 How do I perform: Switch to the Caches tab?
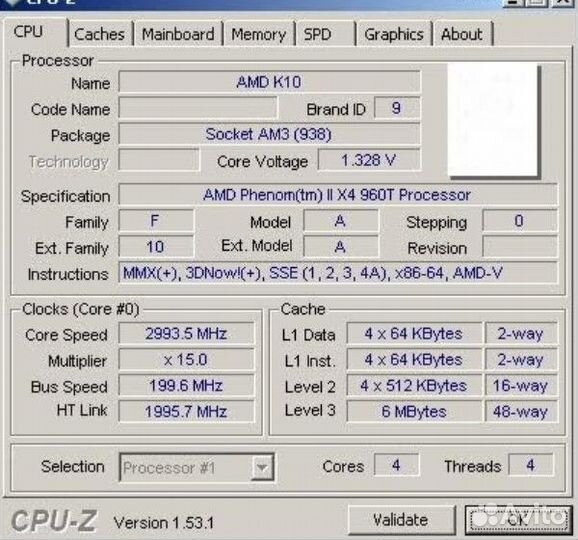tap(100, 34)
